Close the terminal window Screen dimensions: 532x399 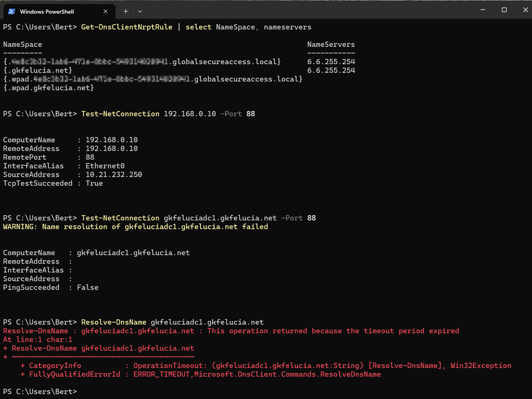525,10
